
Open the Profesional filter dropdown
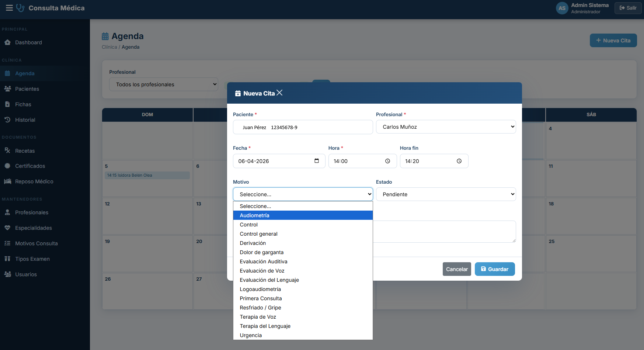click(x=164, y=84)
